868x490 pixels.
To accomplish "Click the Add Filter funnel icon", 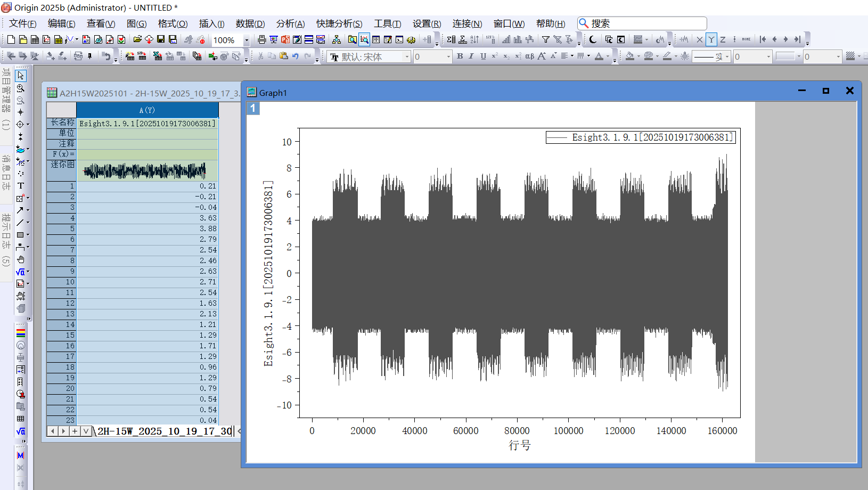I will click(x=545, y=40).
